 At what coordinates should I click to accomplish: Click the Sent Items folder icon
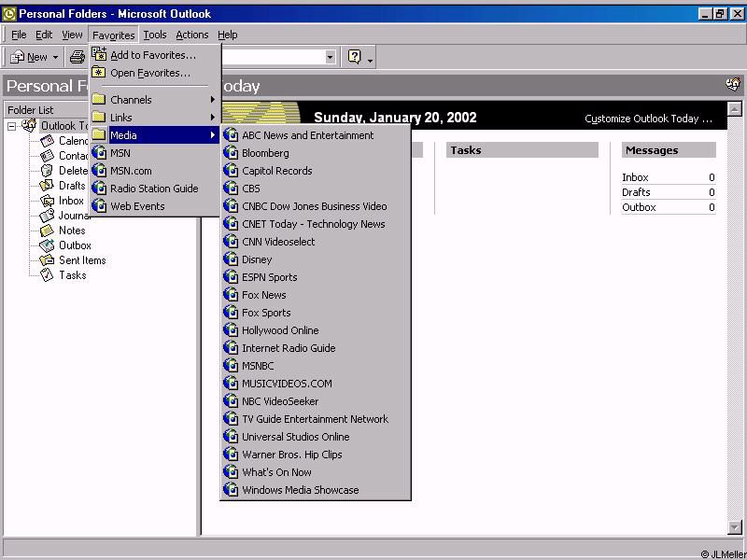pyautogui.click(x=47, y=260)
